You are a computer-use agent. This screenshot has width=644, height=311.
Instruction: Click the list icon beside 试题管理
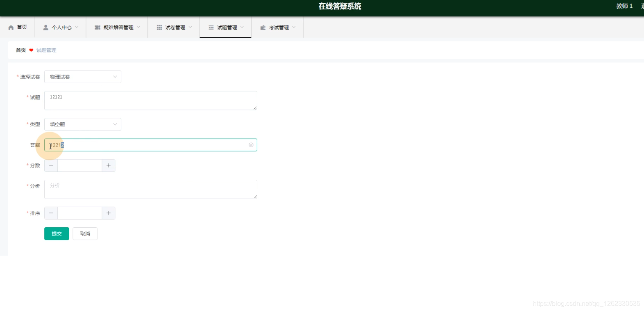point(211,27)
